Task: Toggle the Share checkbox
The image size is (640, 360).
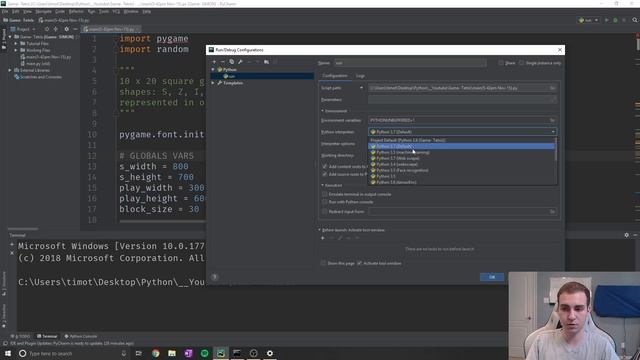Action: tap(501, 63)
